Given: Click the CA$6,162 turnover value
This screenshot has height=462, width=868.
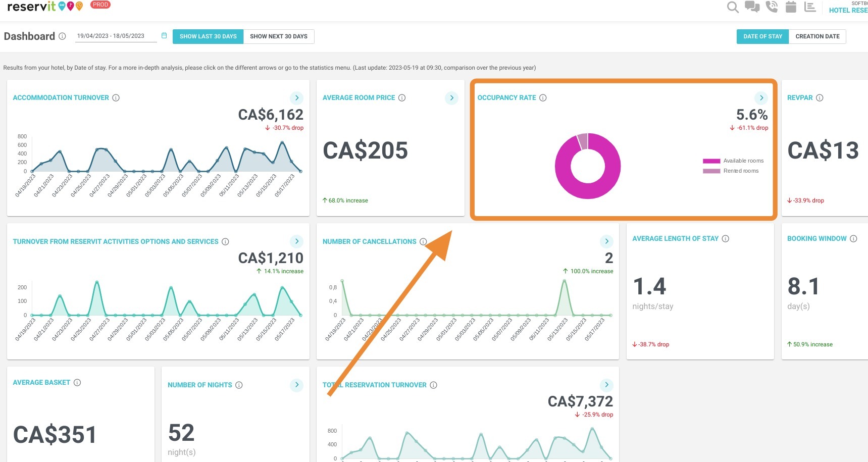Looking at the screenshot, I should 271,115.
